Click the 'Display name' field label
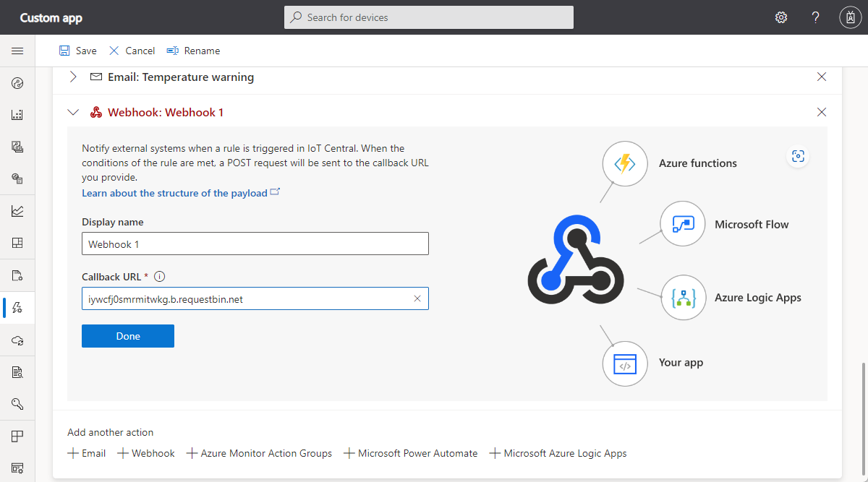868x482 pixels. pyautogui.click(x=113, y=222)
